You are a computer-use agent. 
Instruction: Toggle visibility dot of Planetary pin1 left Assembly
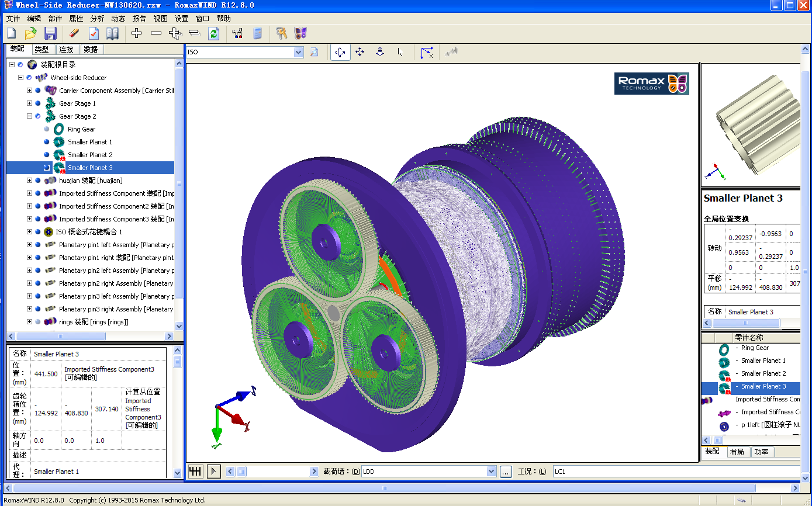tap(38, 245)
